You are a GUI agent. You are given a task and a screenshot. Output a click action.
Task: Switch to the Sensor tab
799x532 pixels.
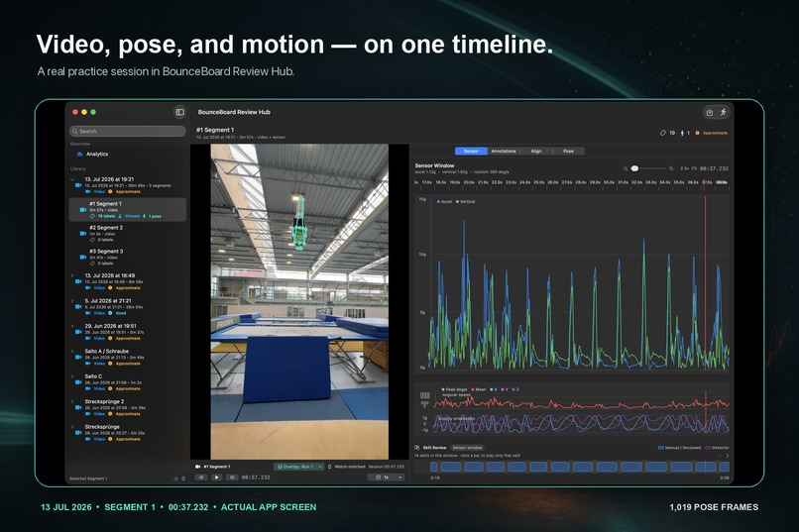471,152
